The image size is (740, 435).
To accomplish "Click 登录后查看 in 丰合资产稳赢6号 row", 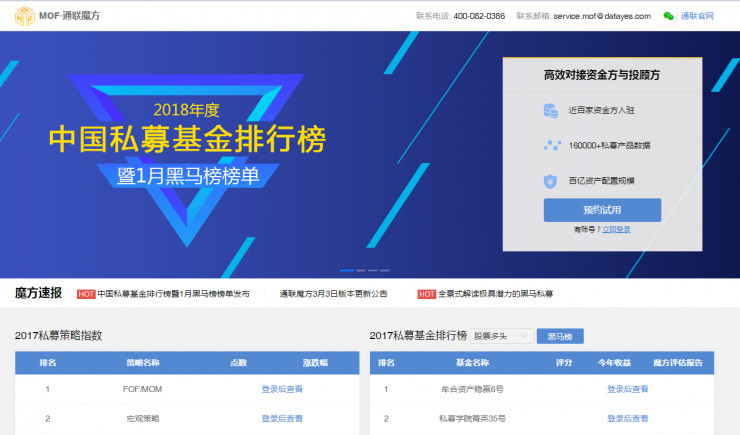I will click(x=628, y=389).
